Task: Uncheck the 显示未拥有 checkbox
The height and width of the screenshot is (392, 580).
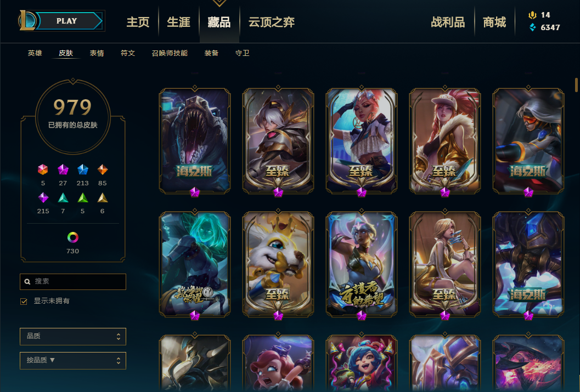Action: click(24, 302)
